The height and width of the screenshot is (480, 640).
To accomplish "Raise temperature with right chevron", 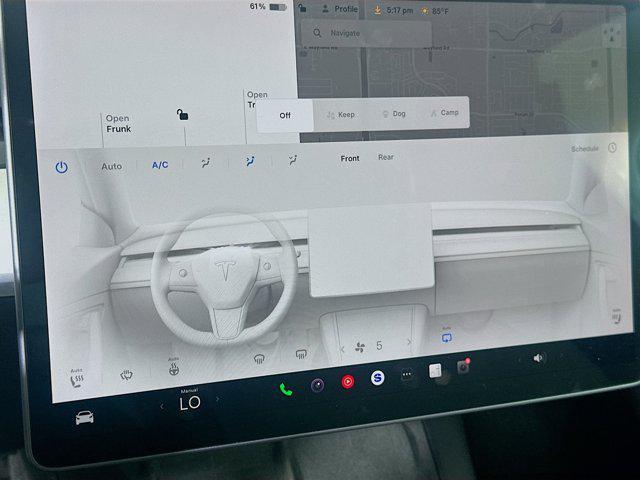I will click(218, 399).
